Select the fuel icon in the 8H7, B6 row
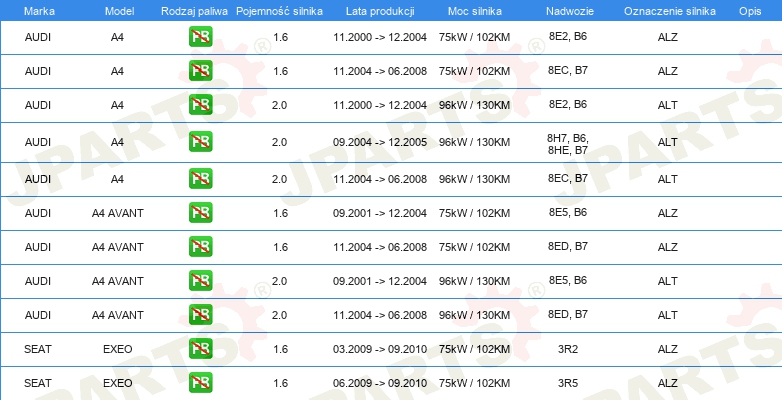The height and width of the screenshot is (400, 782). point(200,142)
